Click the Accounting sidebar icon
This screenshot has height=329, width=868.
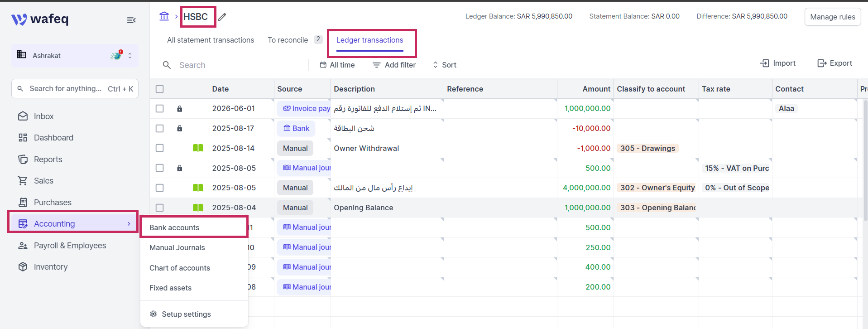23,224
